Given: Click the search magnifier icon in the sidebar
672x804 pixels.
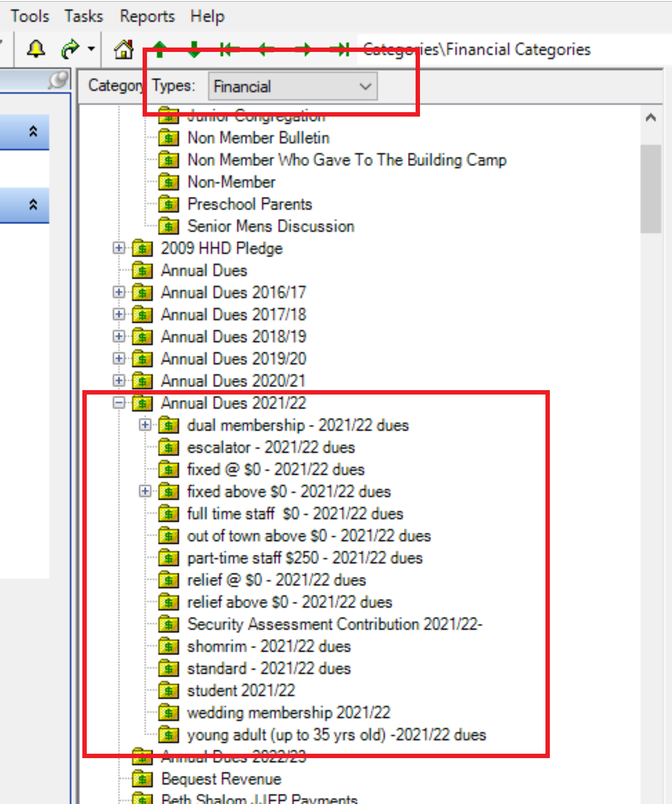Looking at the screenshot, I should click(x=59, y=78).
